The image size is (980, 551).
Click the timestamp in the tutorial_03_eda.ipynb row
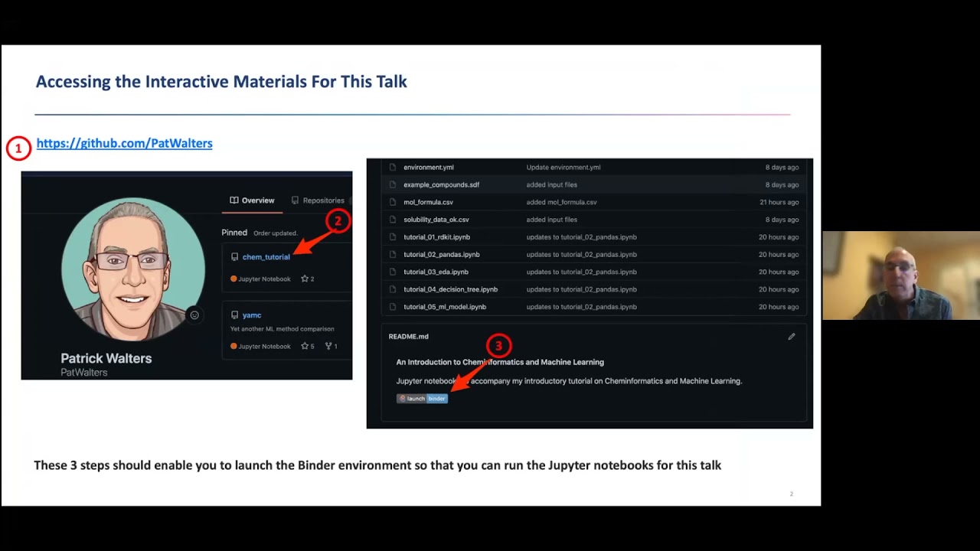779,272
